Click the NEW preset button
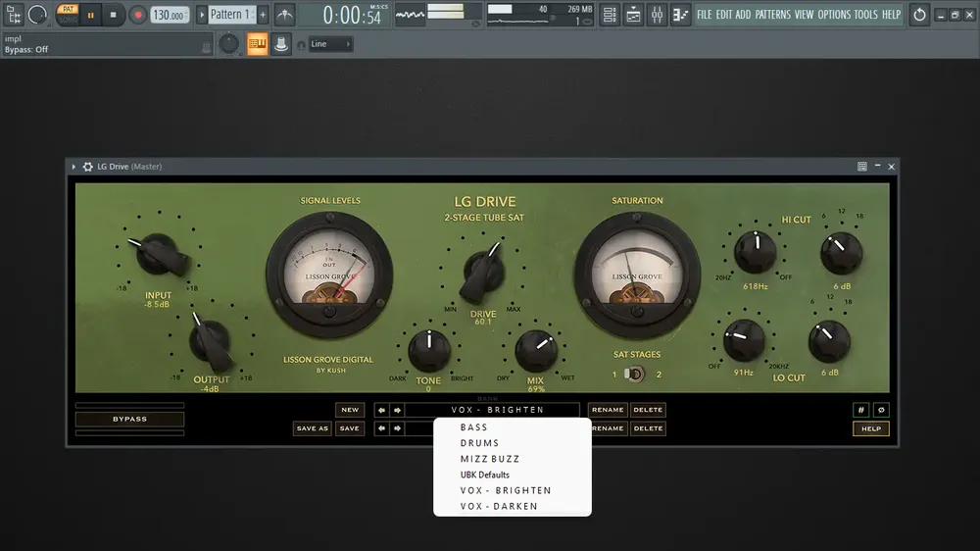This screenshot has height=551, width=980. (x=350, y=410)
